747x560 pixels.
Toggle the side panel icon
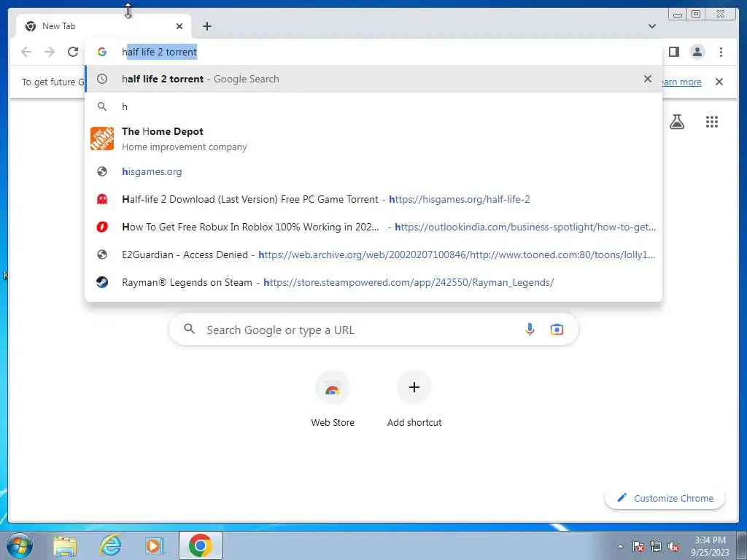(x=673, y=52)
